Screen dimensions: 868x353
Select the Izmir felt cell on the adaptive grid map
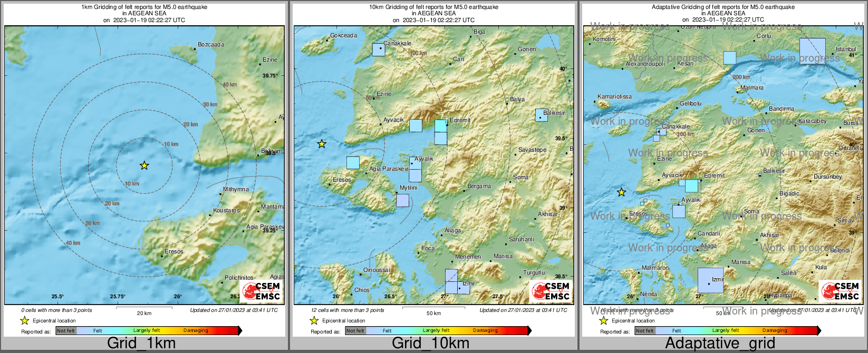point(710,280)
